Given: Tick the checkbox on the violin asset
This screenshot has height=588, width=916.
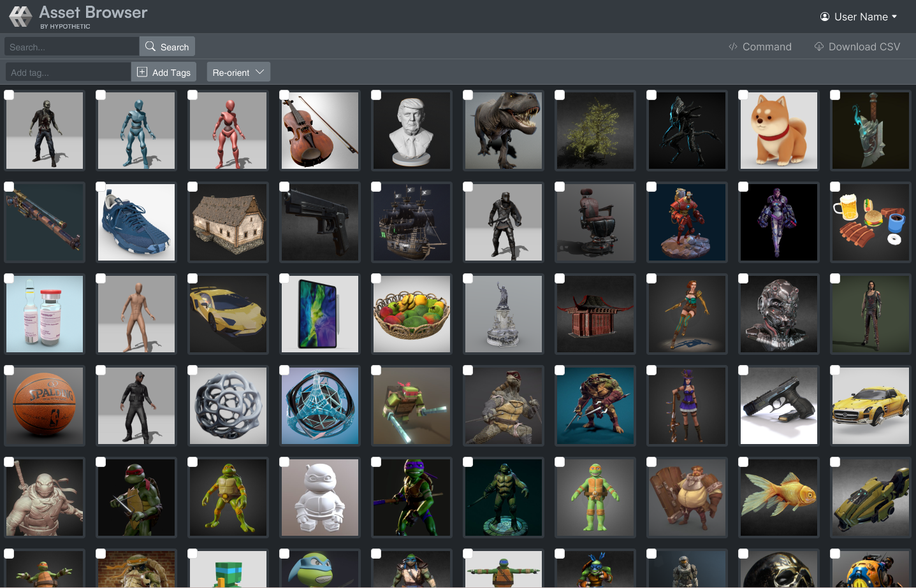Looking at the screenshot, I should click(284, 95).
